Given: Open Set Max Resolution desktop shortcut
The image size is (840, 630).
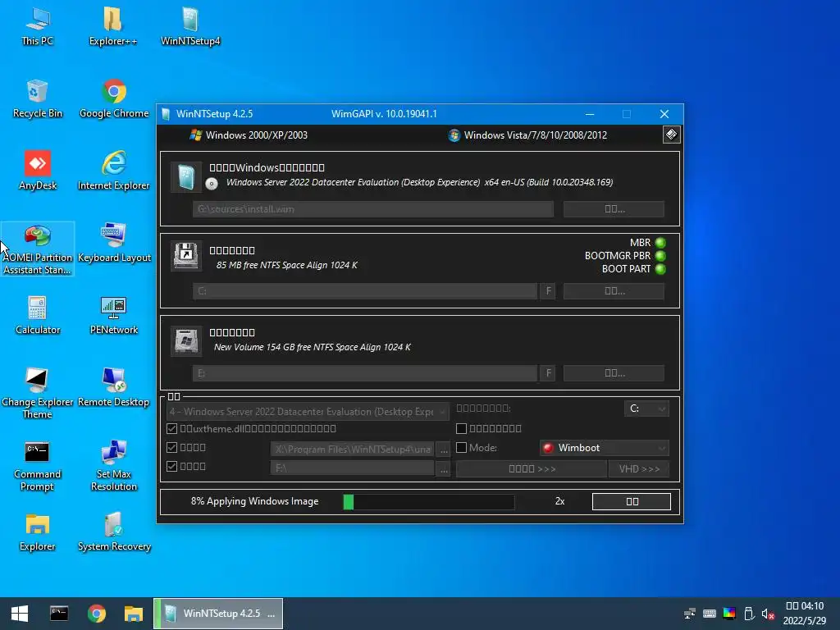Looking at the screenshot, I should (113, 466).
